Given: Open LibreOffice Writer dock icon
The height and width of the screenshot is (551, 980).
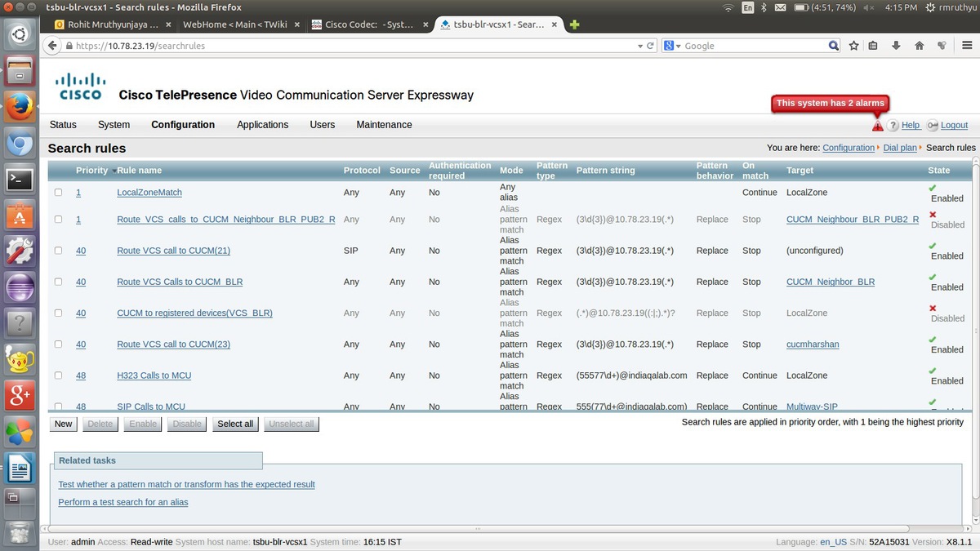Looking at the screenshot, I should click(x=19, y=468).
